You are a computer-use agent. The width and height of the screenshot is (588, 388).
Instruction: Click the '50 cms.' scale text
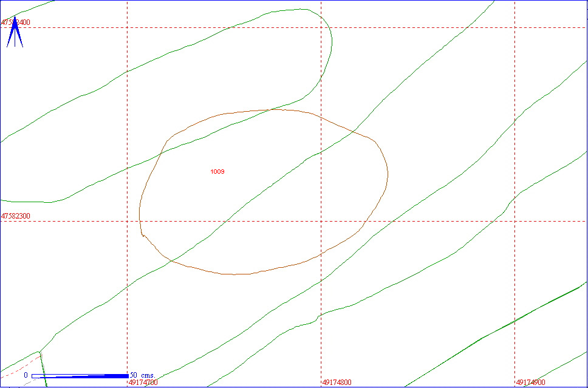pyautogui.click(x=142, y=375)
